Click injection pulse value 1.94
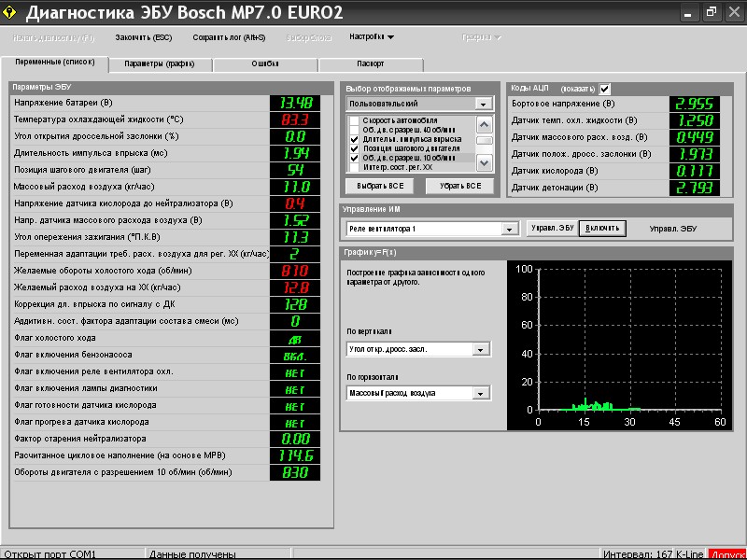The height and width of the screenshot is (560, 747). click(295, 153)
